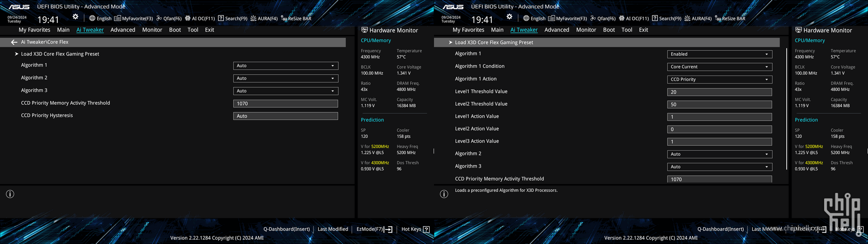Click the ASUS logo in the left screen
Screen dimensions: 868x244
coord(19,7)
